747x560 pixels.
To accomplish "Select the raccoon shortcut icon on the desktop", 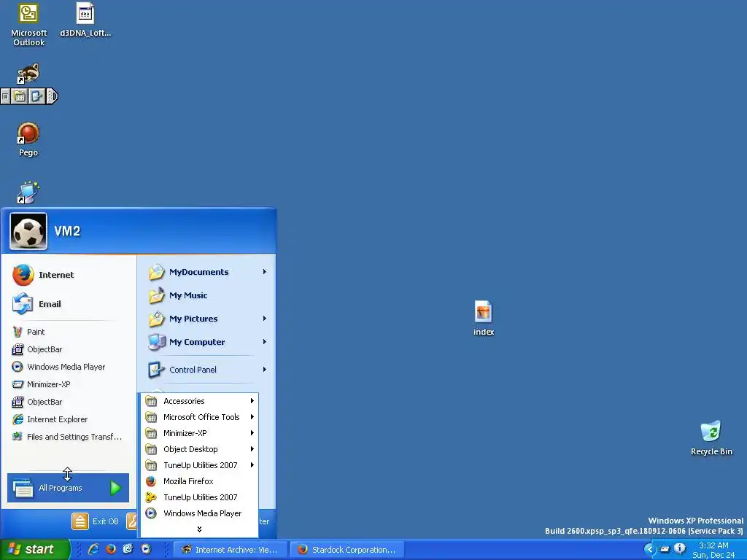I will coord(28,74).
